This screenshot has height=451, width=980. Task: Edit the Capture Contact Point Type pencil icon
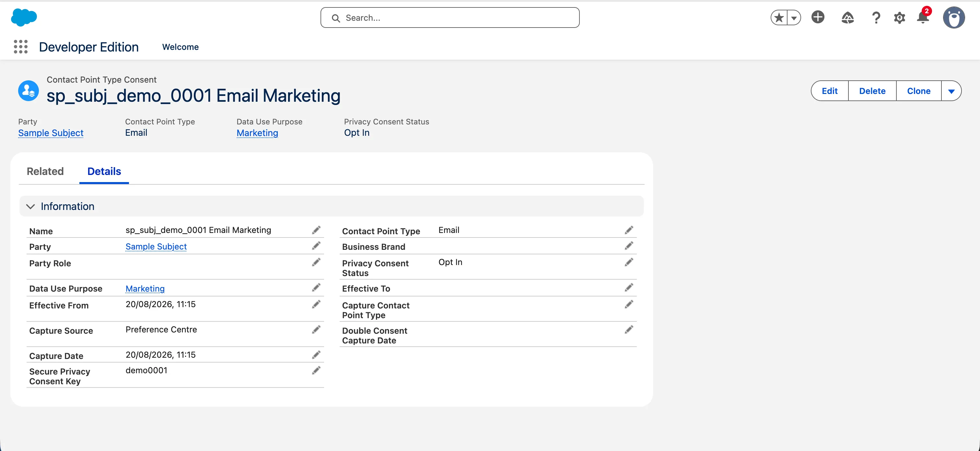coord(629,304)
